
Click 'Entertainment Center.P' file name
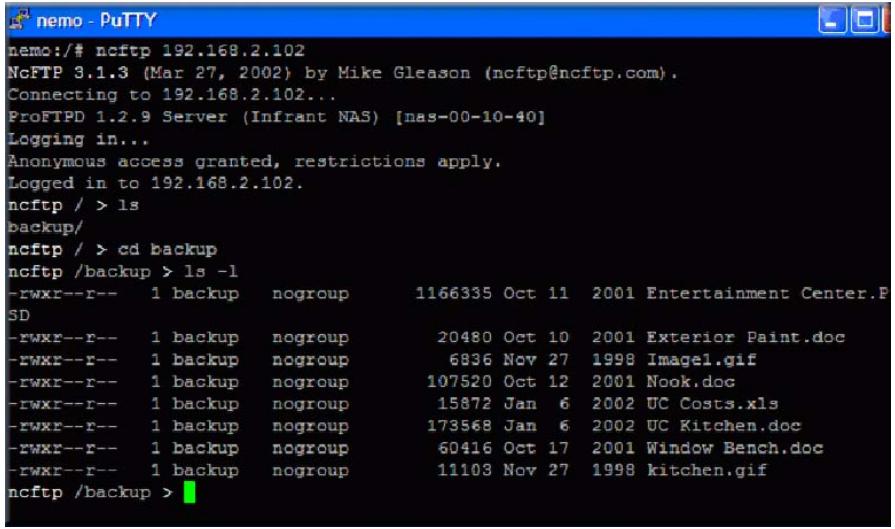[768, 293]
